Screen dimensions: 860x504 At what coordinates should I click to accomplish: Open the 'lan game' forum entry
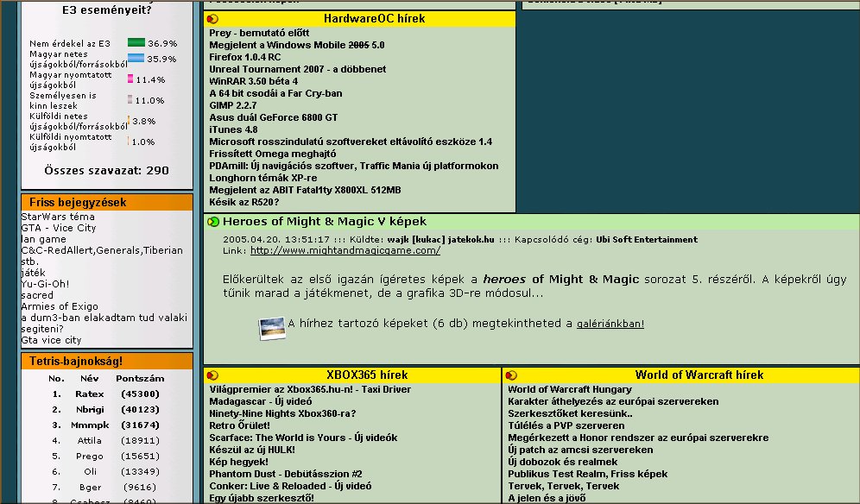pos(43,239)
